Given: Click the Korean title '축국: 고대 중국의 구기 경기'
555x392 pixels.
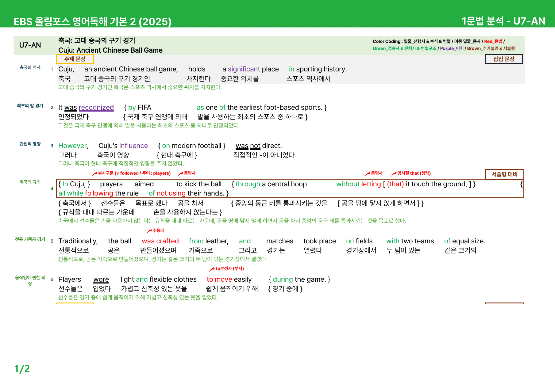Looking at the screenshot, I should pos(97,40).
